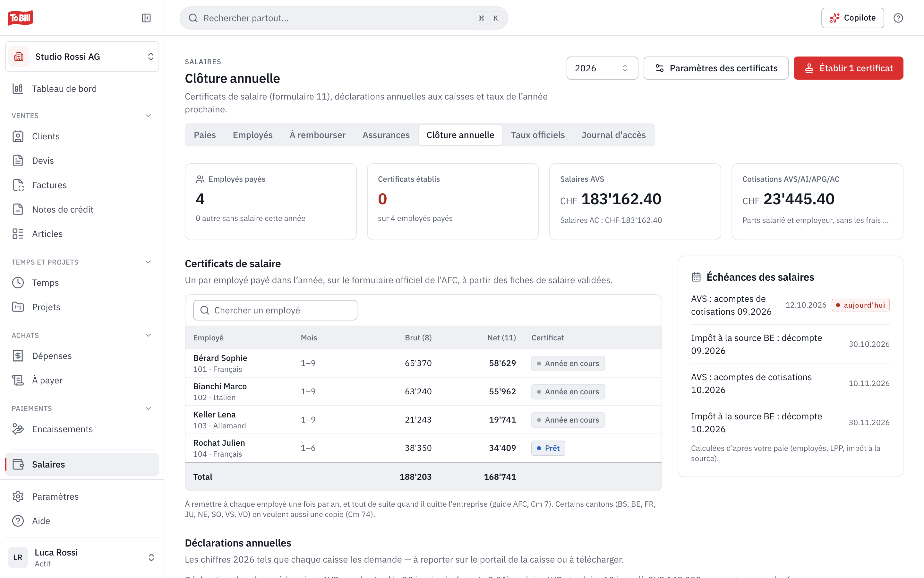Click the Projets folder icon
Image resolution: width=924 pixels, height=578 pixels.
click(18, 307)
